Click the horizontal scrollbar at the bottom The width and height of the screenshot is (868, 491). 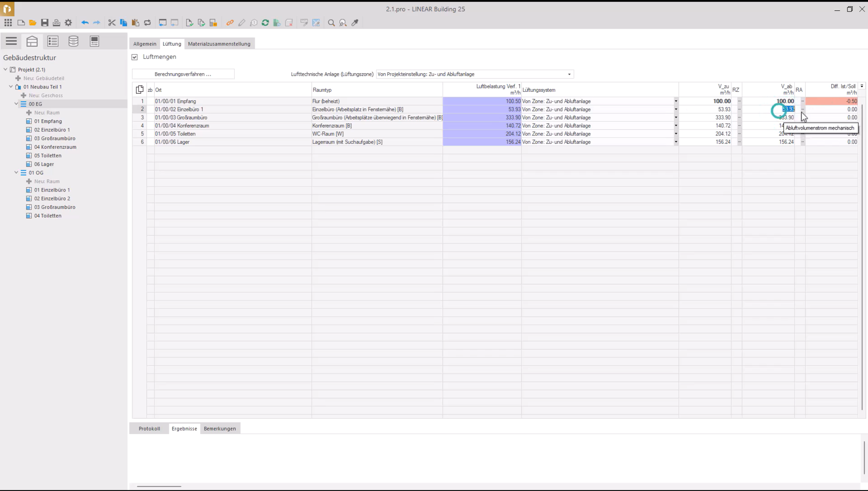tap(159, 486)
